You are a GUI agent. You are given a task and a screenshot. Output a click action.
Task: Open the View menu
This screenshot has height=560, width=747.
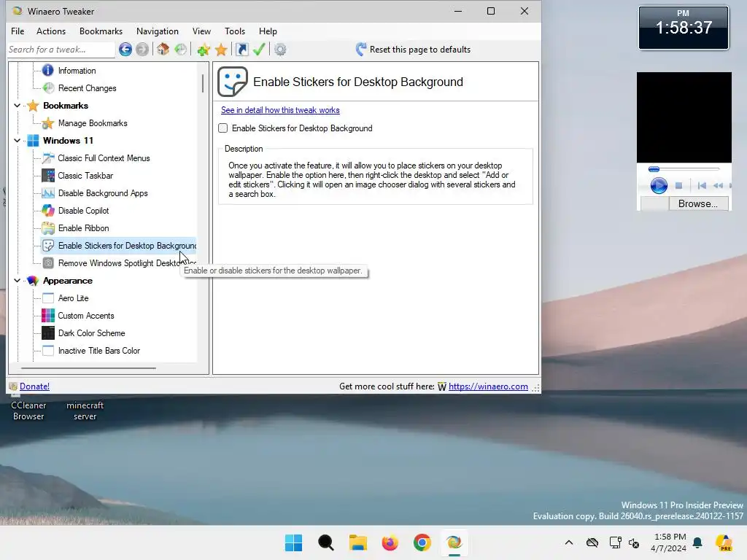coord(201,31)
